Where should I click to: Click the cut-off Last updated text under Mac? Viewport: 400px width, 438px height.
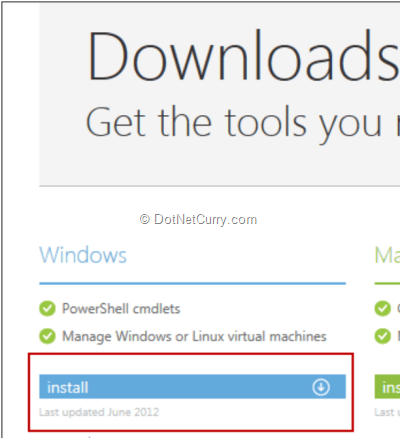[x=387, y=412]
